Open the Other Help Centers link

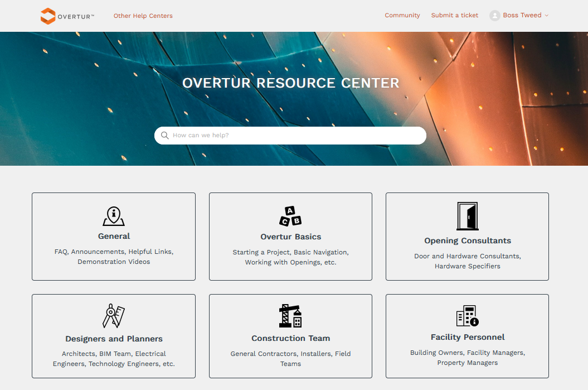click(x=143, y=16)
